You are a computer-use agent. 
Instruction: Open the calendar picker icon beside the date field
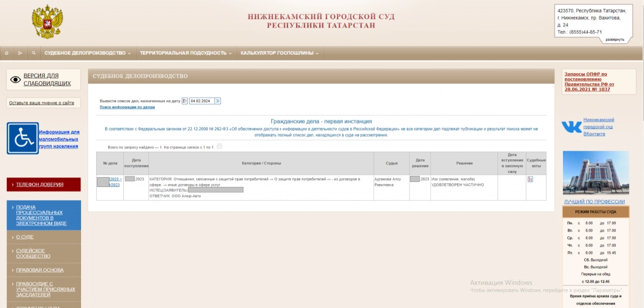click(x=185, y=101)
